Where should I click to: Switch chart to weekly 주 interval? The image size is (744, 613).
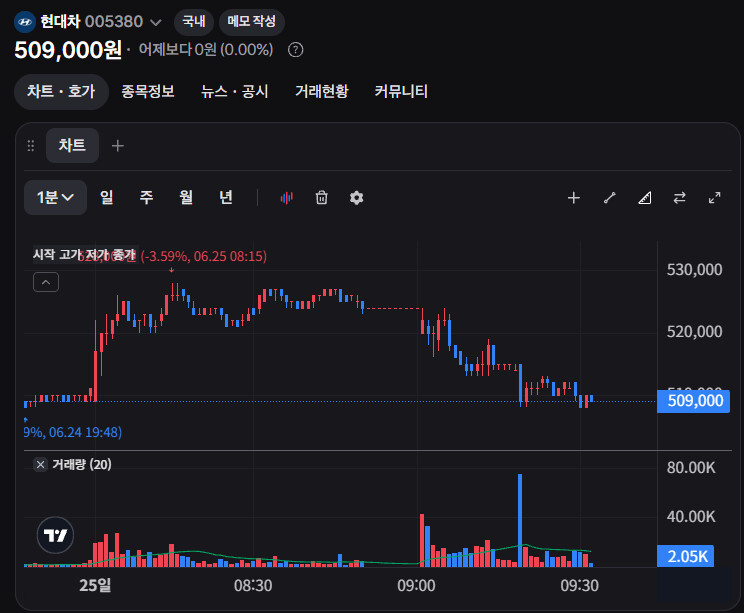click(146, 197)
